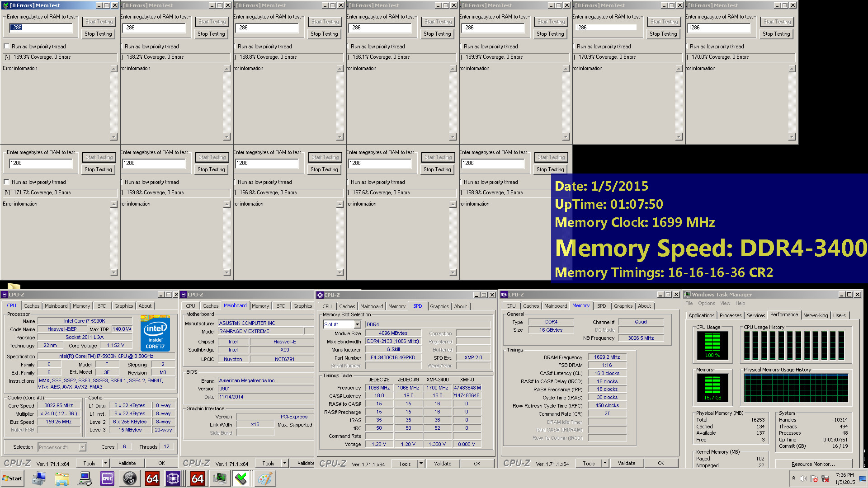868x488 pixels.
Task: Switch to Processes tab in Task Manager
Action: pyautogui.click(x=730, y=315)
